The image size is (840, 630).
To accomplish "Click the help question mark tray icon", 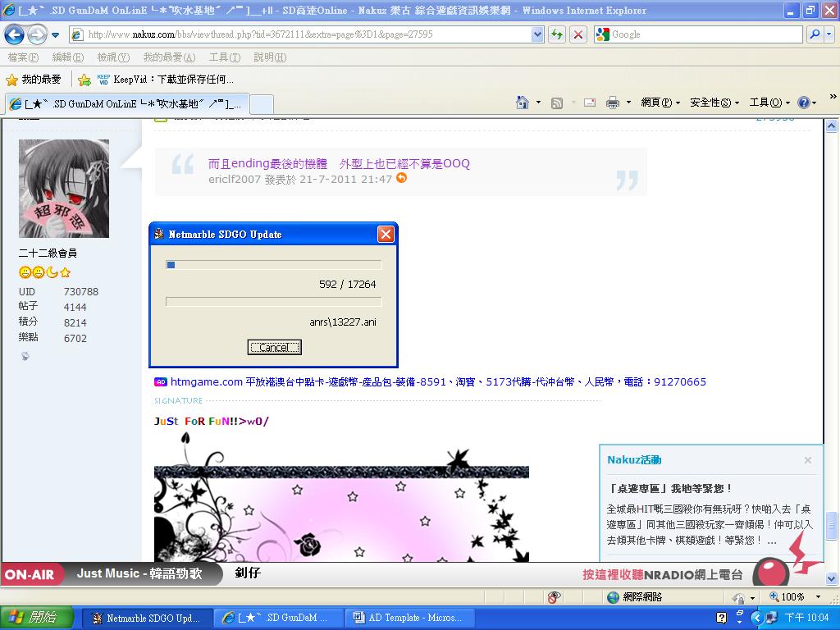I will [722, 619].
